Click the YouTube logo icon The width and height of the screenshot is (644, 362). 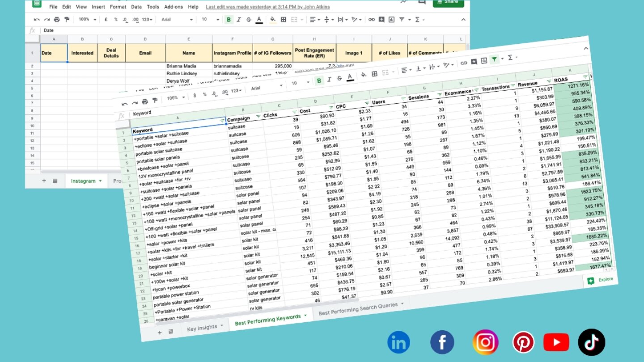tap(556, 343)
